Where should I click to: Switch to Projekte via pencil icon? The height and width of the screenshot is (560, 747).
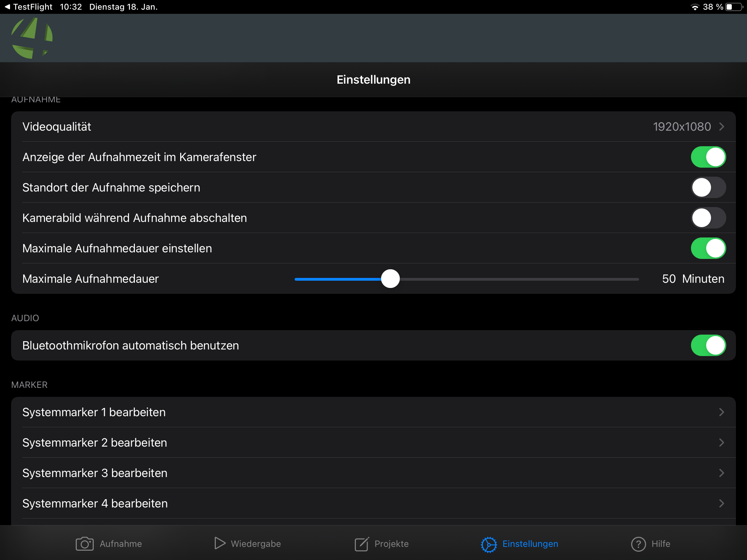pos(362,543)
